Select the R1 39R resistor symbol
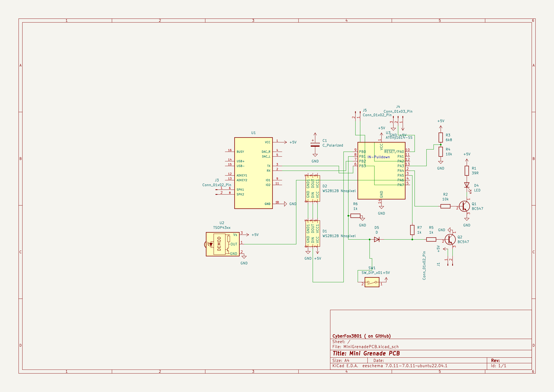Viewport: 554px width, 392px height. tap(467, 171)
